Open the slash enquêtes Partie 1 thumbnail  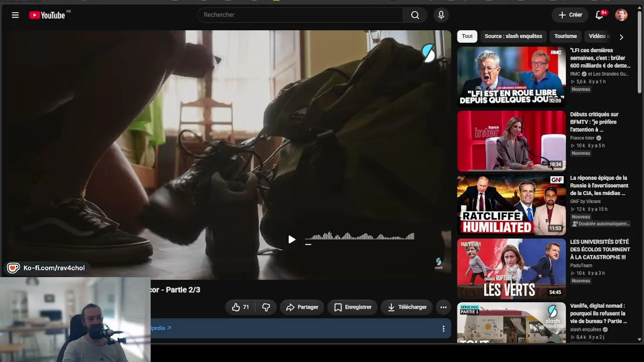click(x=511, y=322)
